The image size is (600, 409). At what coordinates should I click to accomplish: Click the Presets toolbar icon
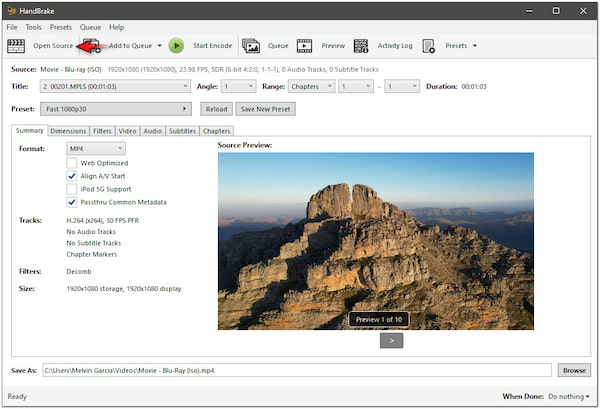click(428, 45)
